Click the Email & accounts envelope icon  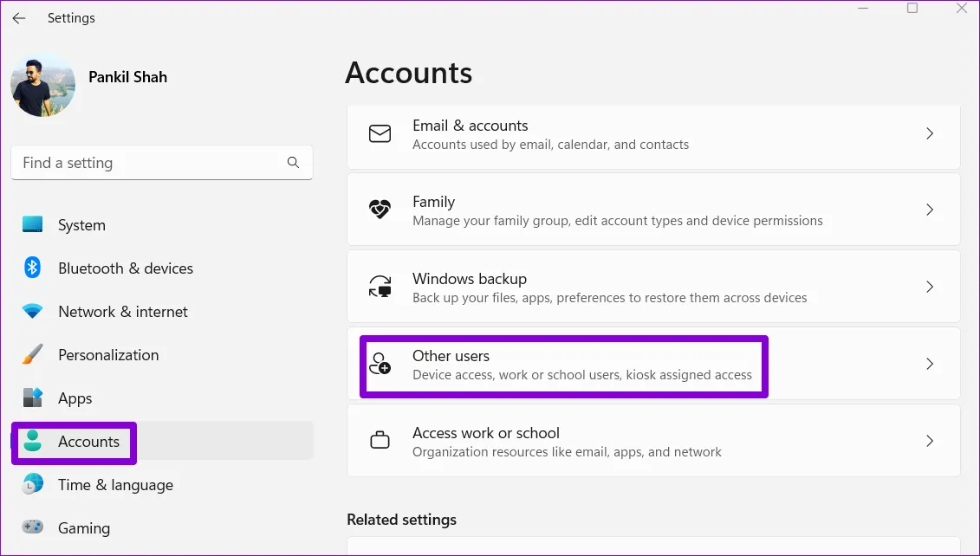point(380,134)
